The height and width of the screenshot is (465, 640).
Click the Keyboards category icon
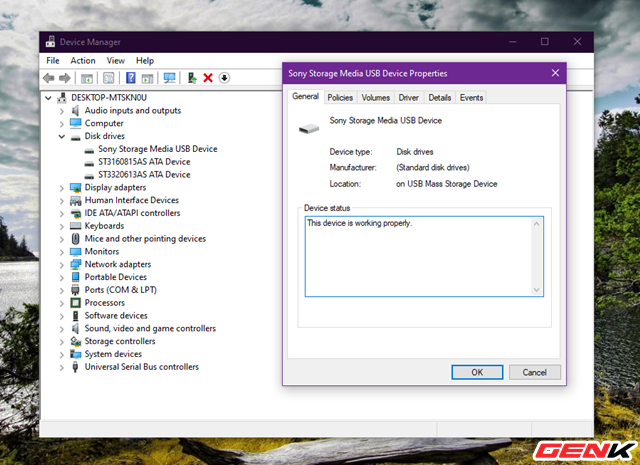coord(76,226)
